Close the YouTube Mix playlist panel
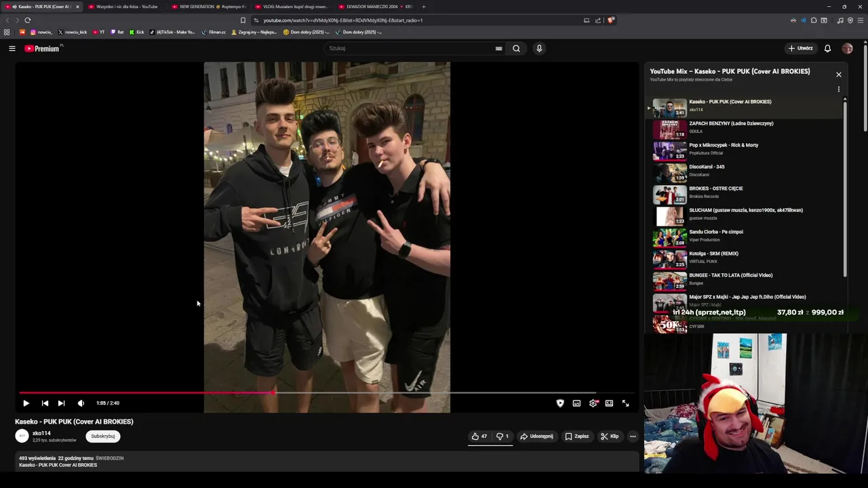Screen dimensions: 868x488 pyautogui.click(x=839, y=75)
